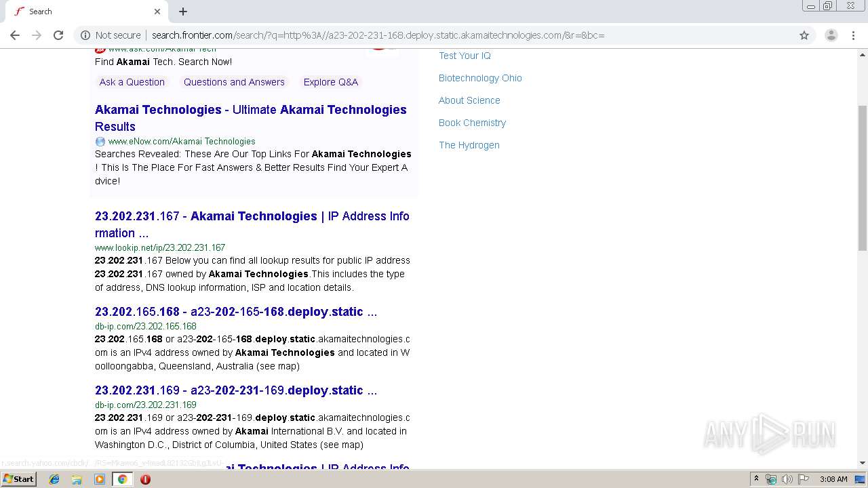868x488 pixels.
Task: Click the www.lookip.net/ip/23.202.231.167 URL
Action: 160,247
